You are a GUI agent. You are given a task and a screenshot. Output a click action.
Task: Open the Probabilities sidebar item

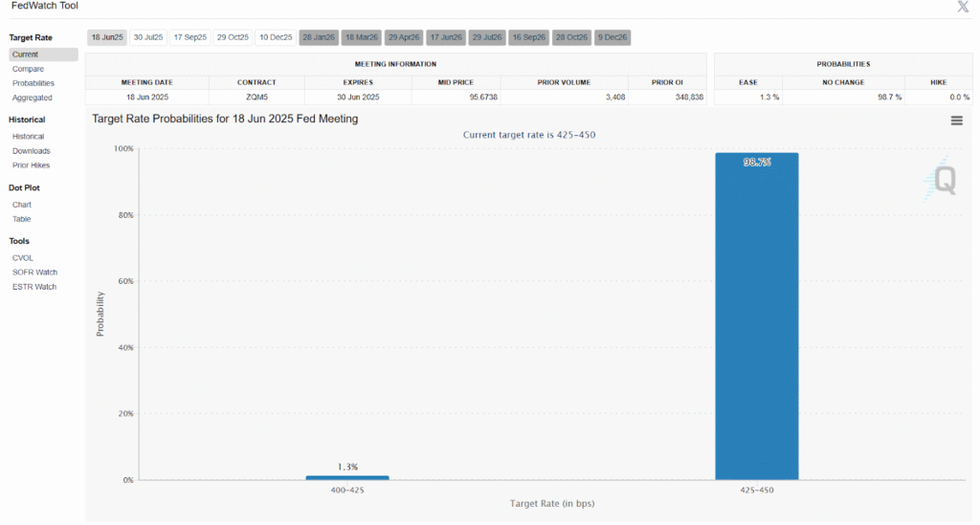tap(33, 83)
